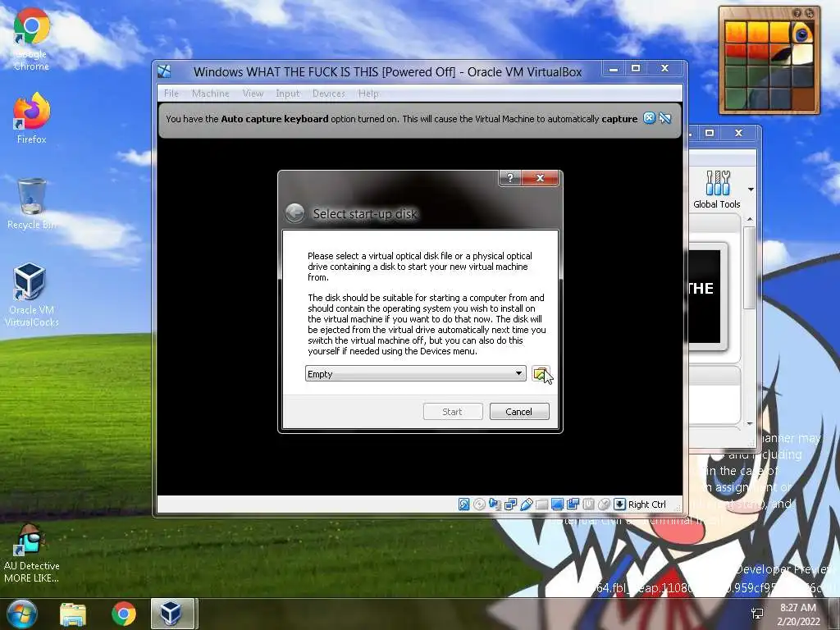Open Global Tools in VirtualBox Manager window

point(716,189)
